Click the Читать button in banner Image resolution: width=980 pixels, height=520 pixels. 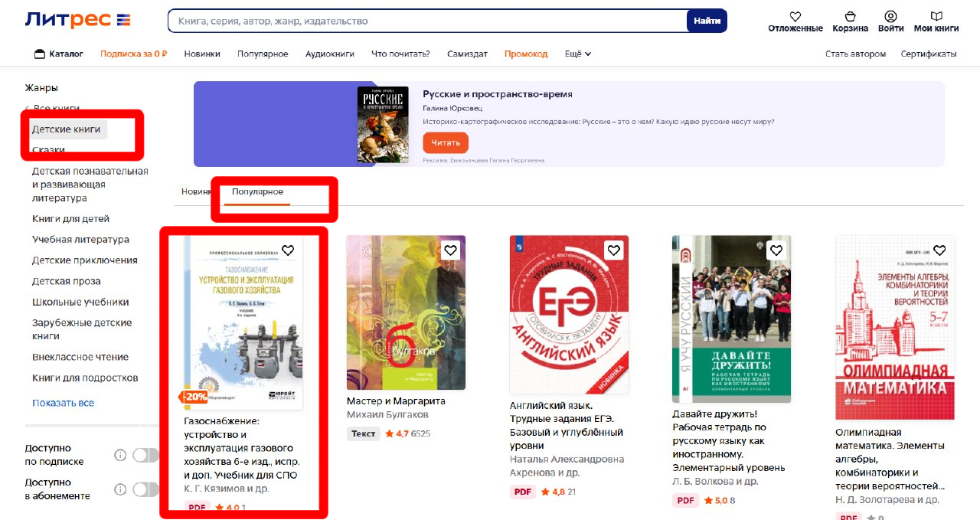(x=446, y=142)
